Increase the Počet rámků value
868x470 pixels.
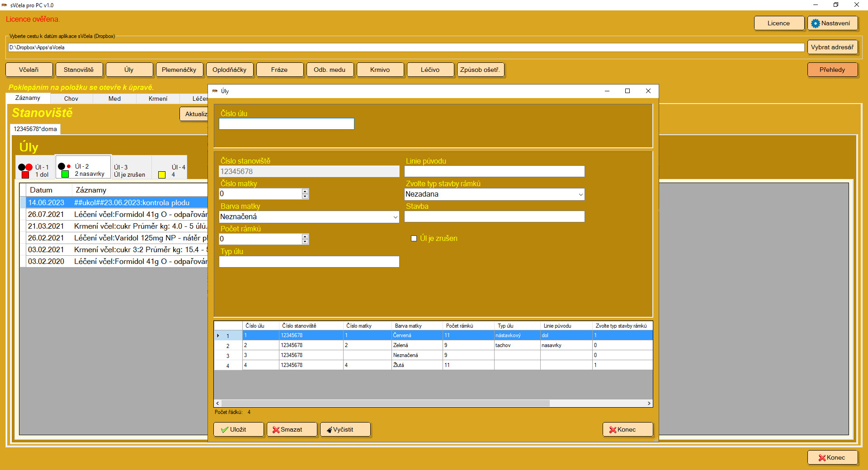click(x=305, y=236)
